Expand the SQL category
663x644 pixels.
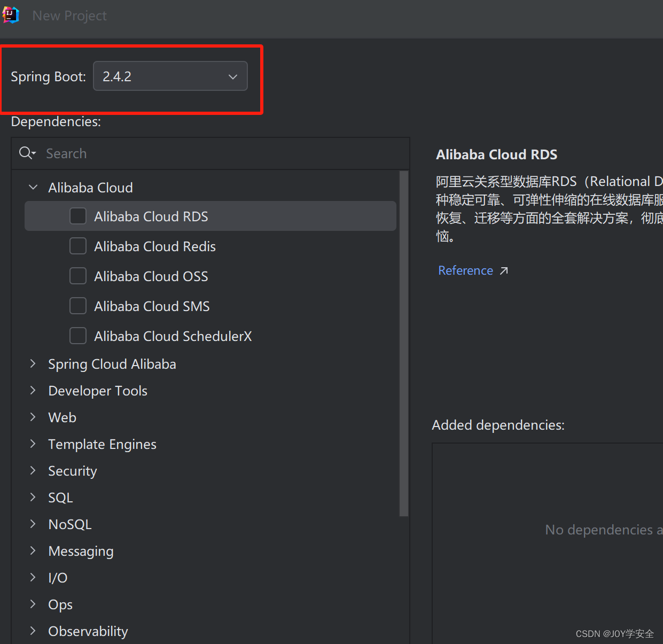(x=33, y=497)
